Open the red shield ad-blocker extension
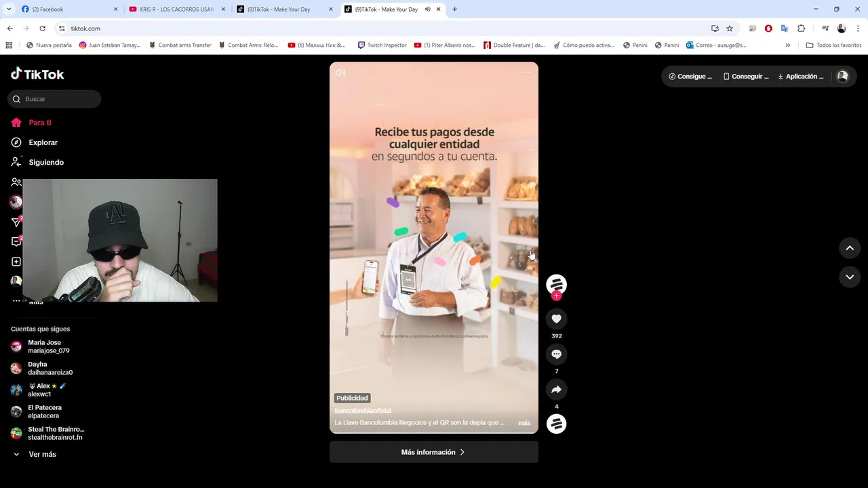 click(x=768, y=28)
